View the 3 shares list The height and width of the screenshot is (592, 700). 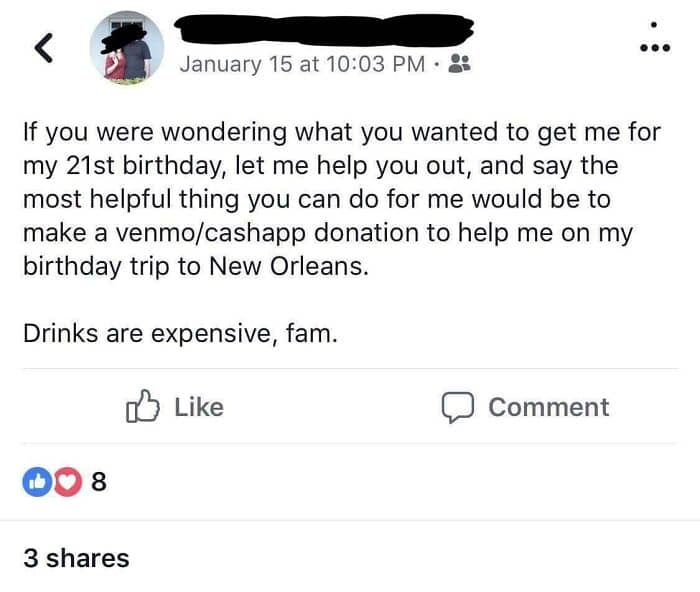click(x=76, y=557)
